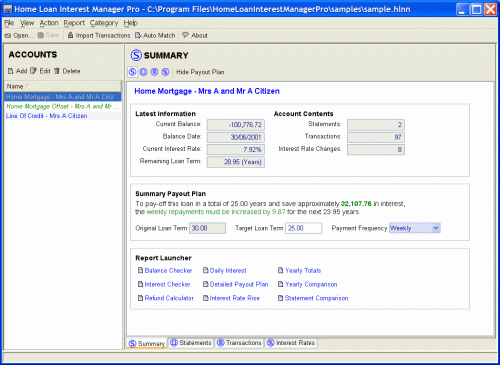Screen dimensions: 500x365
Task: Click the Yearly Comparison report icon
Action: pyautogui.click(x=281, y=284)
